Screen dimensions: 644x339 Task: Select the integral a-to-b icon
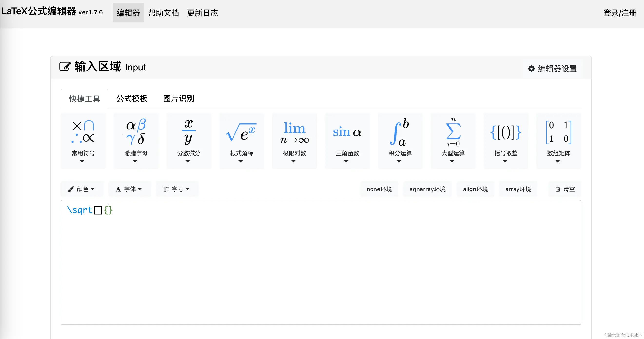click(x=400, y=132)
